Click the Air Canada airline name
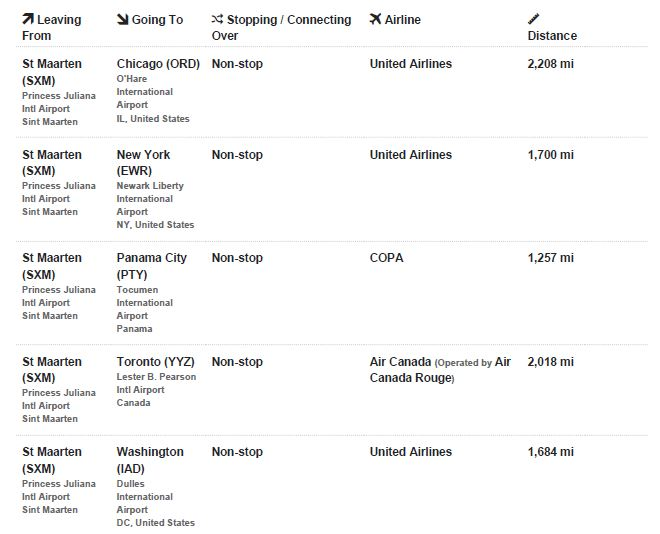Image resolution: width=660 pixels, height=534 pixels. (x=400, y=362)
